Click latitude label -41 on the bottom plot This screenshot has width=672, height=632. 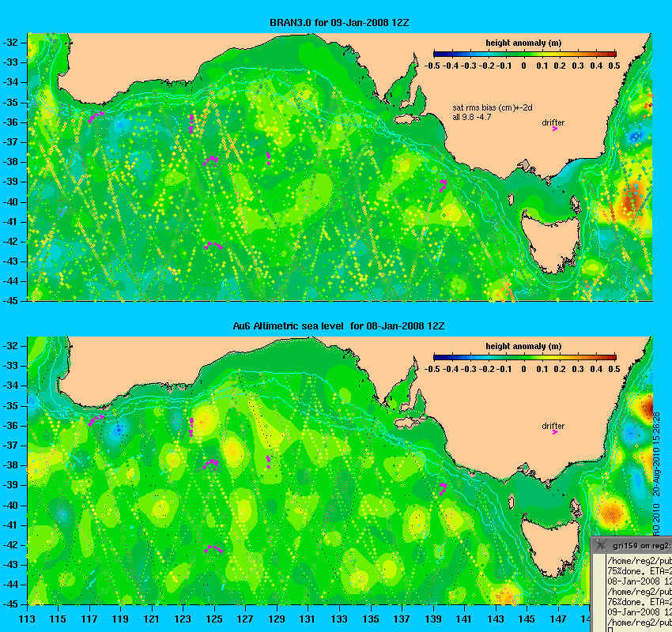[x=10, y=525]
